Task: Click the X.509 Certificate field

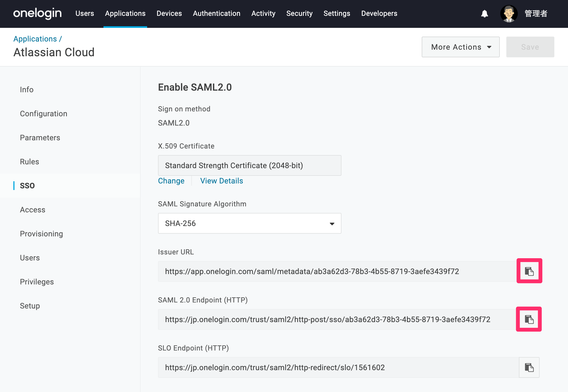Action: (249, 165)
